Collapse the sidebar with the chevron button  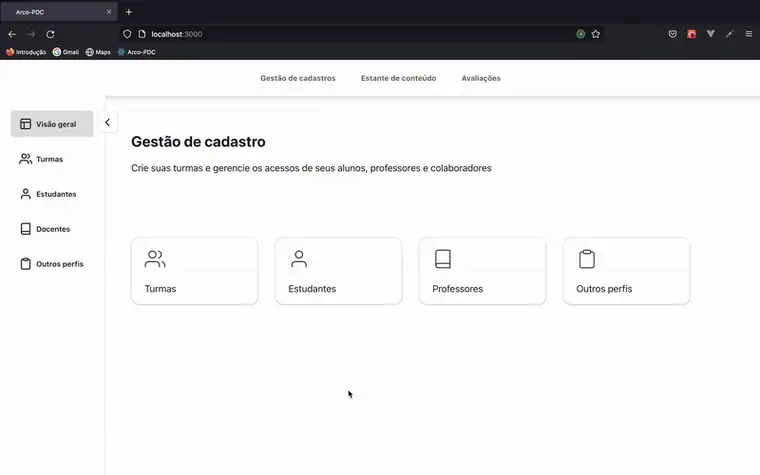(108, 123)
